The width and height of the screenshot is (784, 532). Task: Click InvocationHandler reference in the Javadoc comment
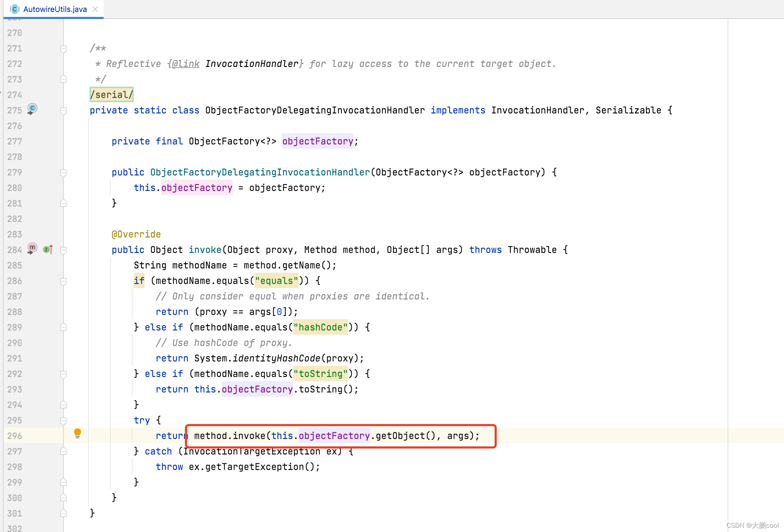tap(252, 64)
